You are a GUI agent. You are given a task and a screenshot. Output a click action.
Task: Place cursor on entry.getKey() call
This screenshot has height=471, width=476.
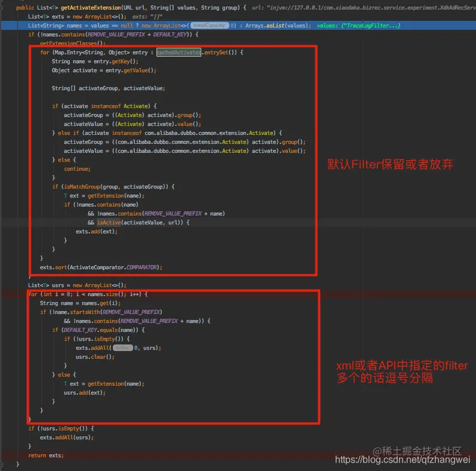pos(116,61)
